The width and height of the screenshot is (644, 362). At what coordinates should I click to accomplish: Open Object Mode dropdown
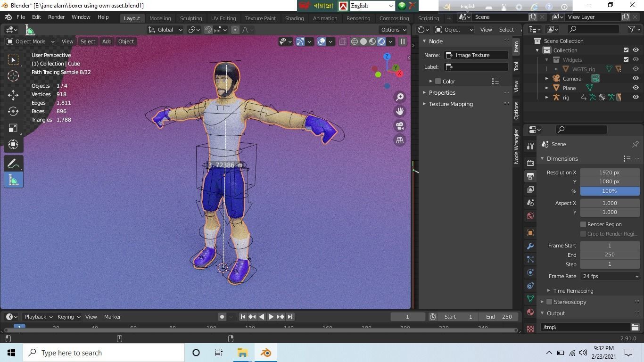tap(30, 41)
